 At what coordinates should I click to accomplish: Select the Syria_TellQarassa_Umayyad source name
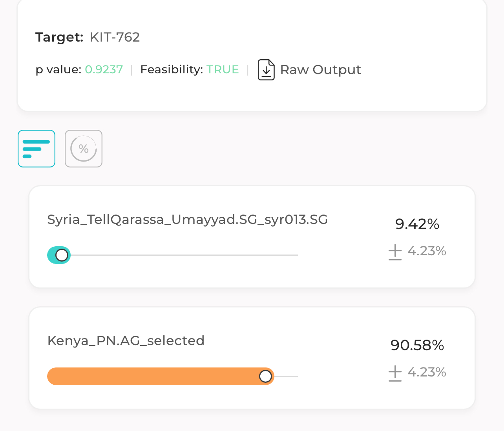[x=187, y=220]
